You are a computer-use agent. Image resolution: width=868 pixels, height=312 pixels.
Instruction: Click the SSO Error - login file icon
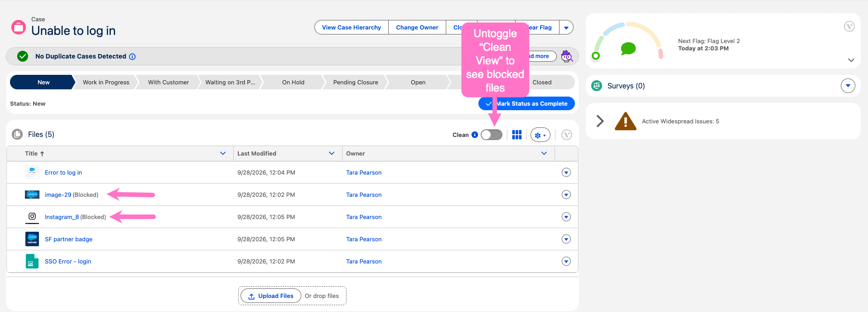pyautogui.click(x=32, y=261)
